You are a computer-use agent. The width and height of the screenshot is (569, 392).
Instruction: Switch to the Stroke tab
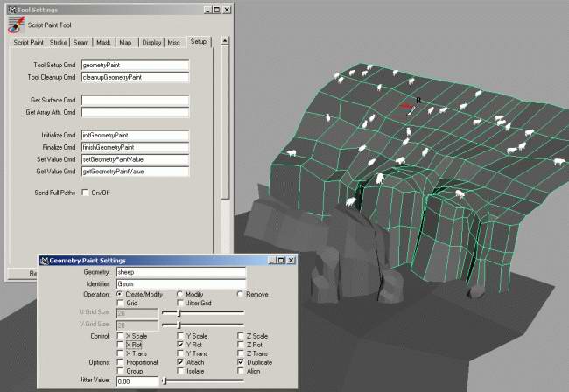click(x=59, y=42)
